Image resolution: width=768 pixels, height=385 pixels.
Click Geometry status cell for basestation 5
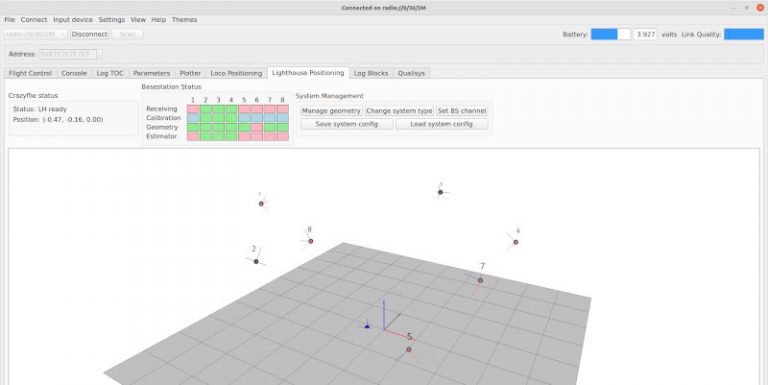pyautogui.click(x=244, y=127)
